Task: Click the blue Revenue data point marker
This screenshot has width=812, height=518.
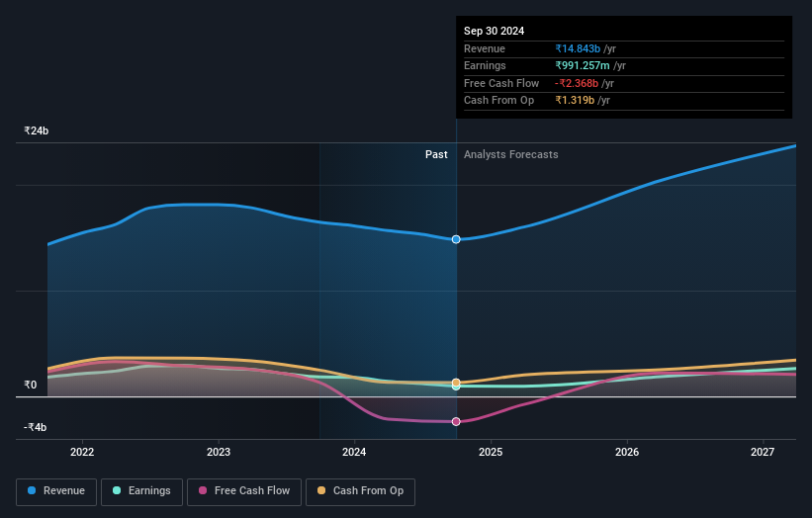Action: [x=456, y=239]
